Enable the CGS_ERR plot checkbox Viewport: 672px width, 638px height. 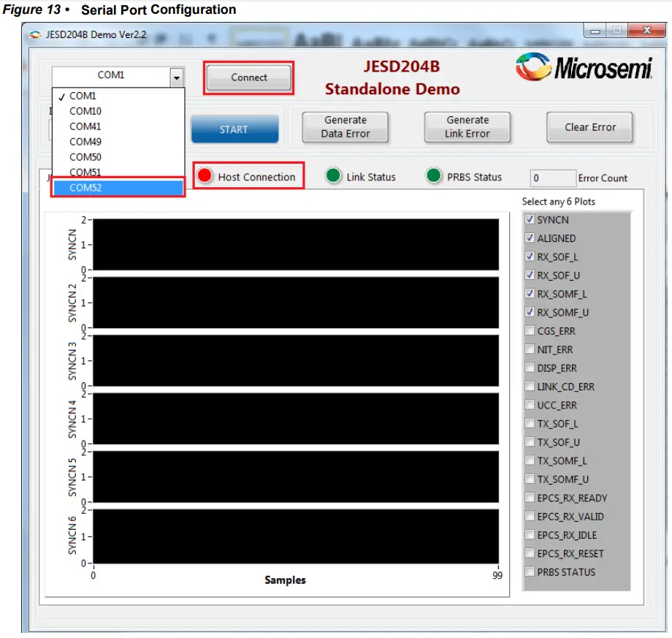[530, 330]
